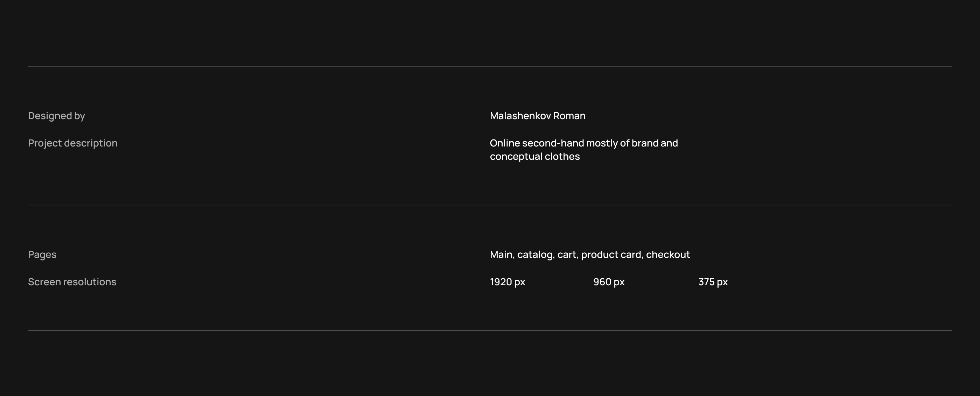Click the divider line above "Pages"
Viewport: 980px width, 396px height.
pos(490,205)
